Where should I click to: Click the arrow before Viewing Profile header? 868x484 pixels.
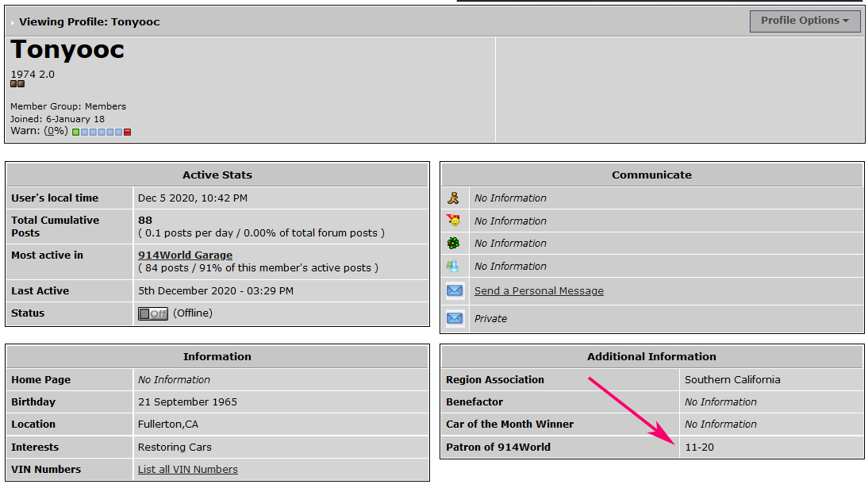coord(13,22)
